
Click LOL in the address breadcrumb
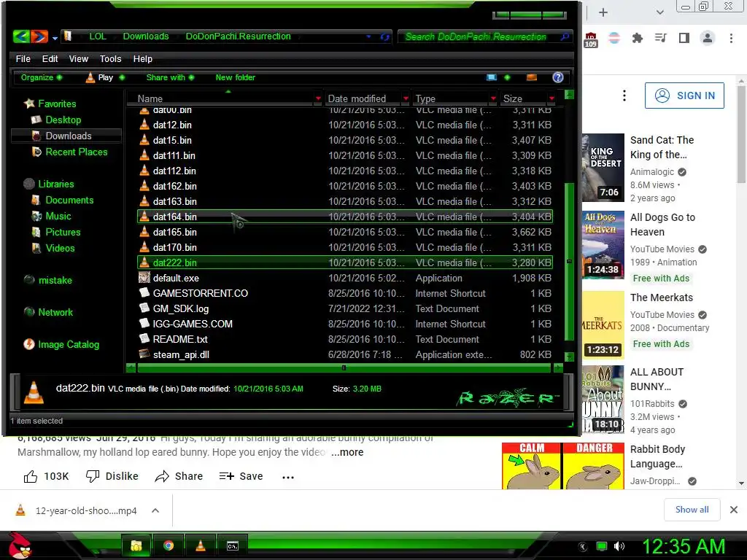[x=98, y=36]
